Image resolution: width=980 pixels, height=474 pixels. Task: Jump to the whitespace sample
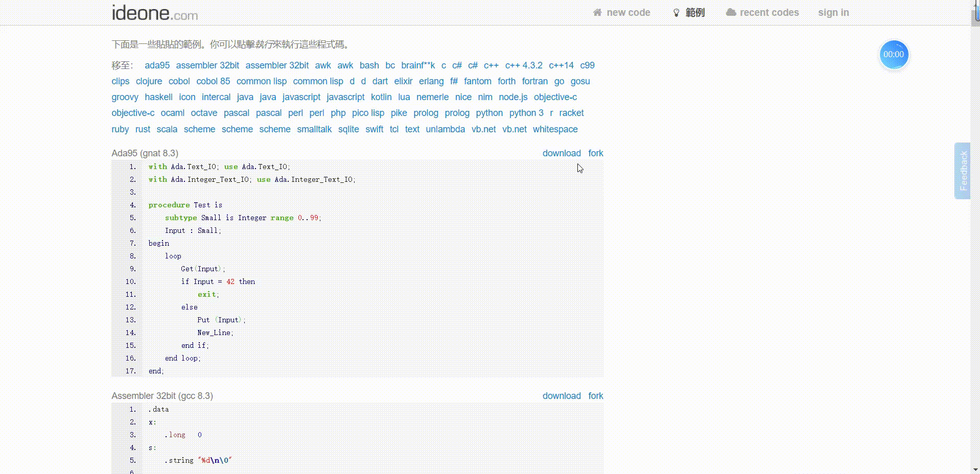555,129
